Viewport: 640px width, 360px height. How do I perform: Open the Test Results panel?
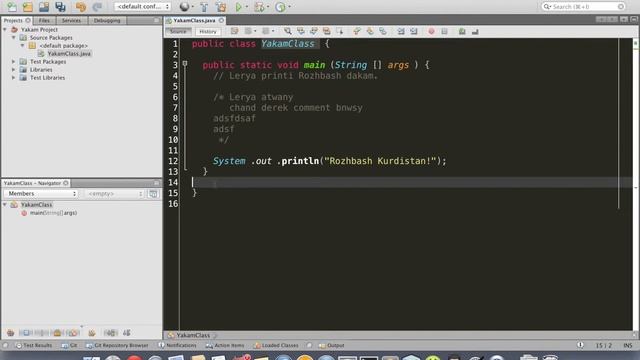point(34,345)
